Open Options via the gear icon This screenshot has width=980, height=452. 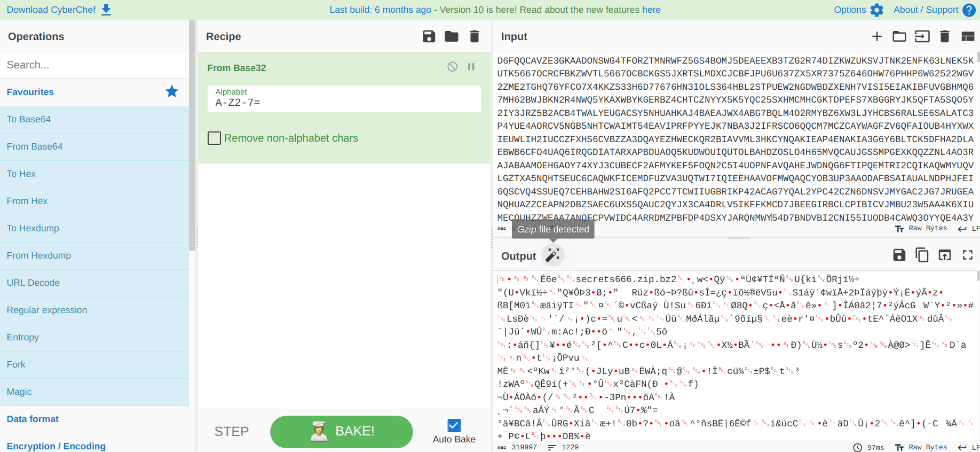pos(877,10)
